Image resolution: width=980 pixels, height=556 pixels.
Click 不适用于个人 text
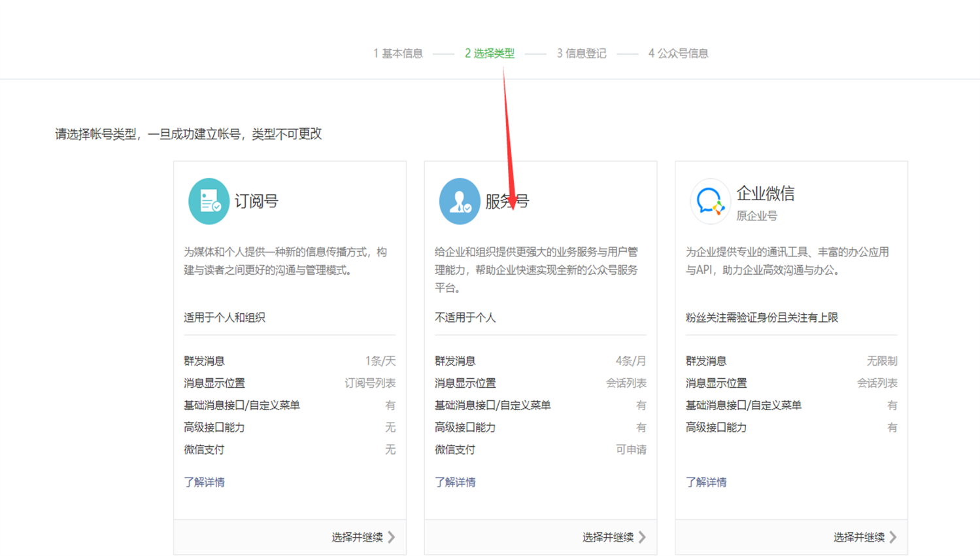pos(465,317)
